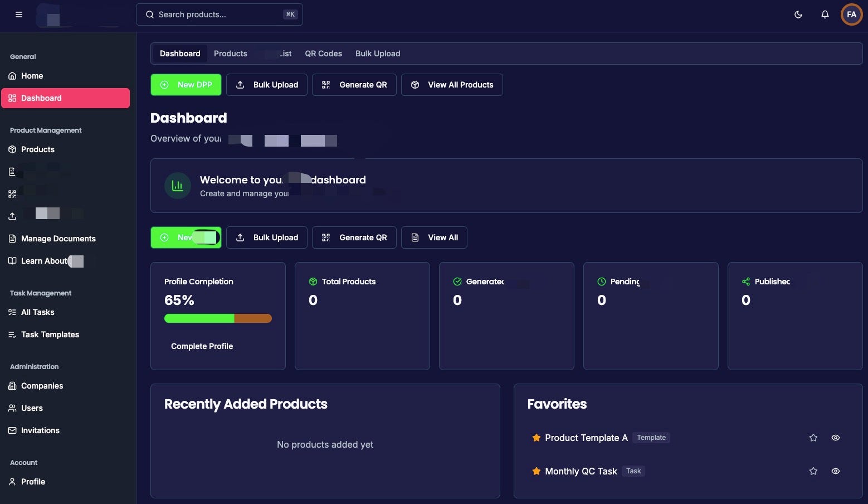868x504 pixels.
Task: Switch to the QR Codes tab
Action: 324,54
